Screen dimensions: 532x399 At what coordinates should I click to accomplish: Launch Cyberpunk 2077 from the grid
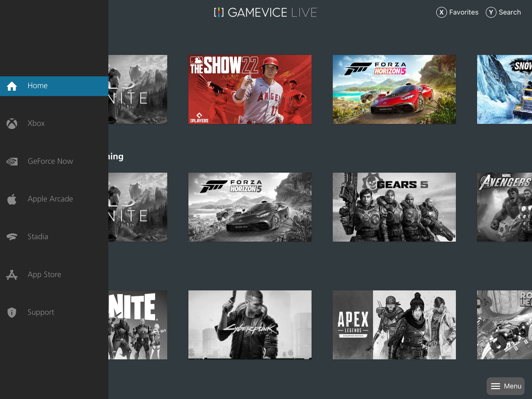click(x=250, y=325)
